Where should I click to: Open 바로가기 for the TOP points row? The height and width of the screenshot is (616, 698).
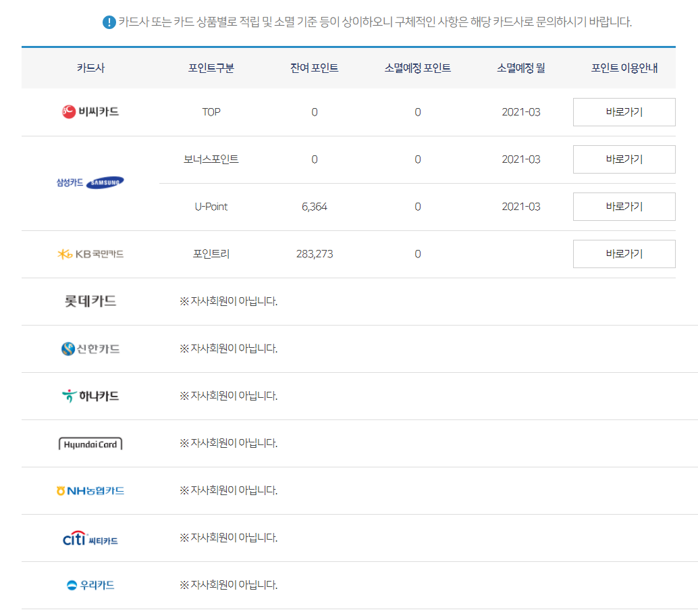(623, 112)
